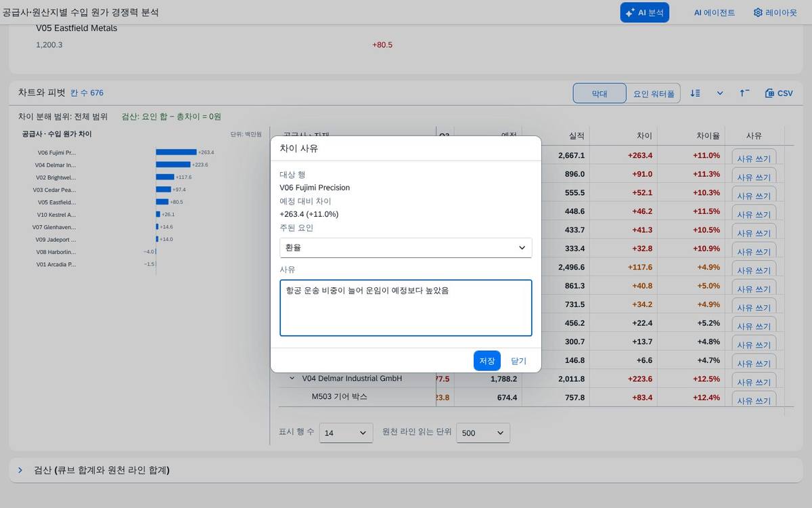Open the AI 에이전트 panel

714,12
